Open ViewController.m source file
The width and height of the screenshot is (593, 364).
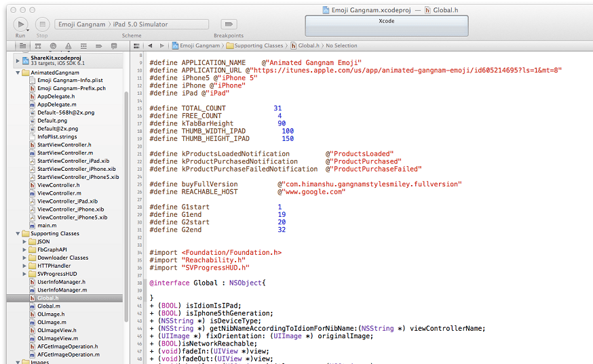(59, 193)
